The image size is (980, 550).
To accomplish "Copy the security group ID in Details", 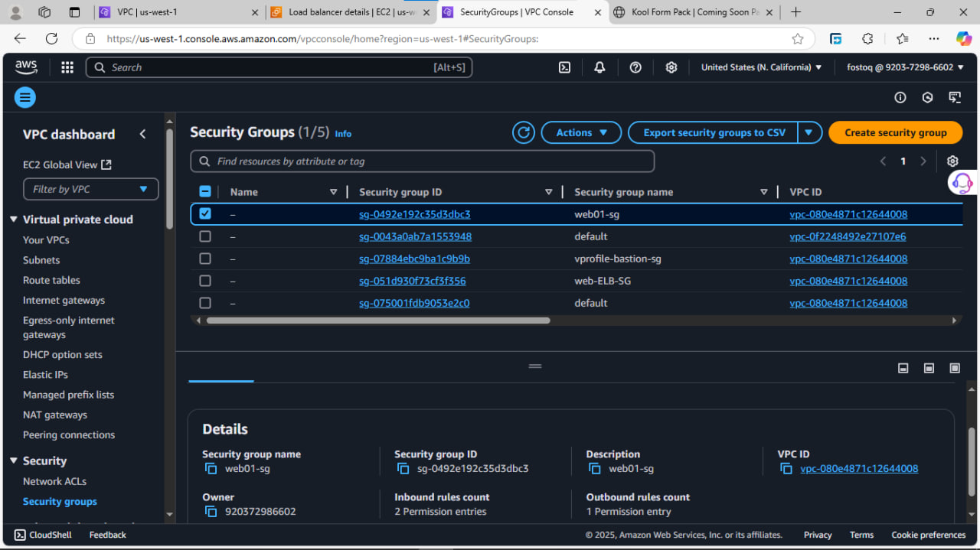I will click(403, 469).
